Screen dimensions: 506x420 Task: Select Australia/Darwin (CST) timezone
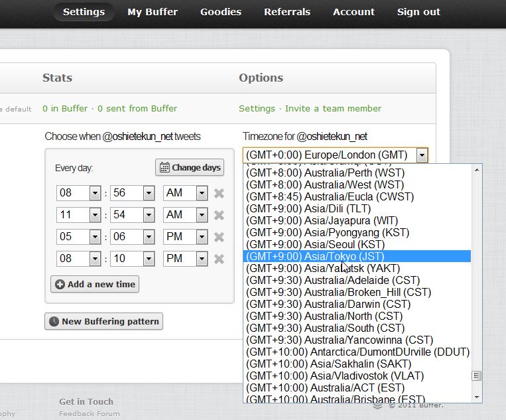357,304
